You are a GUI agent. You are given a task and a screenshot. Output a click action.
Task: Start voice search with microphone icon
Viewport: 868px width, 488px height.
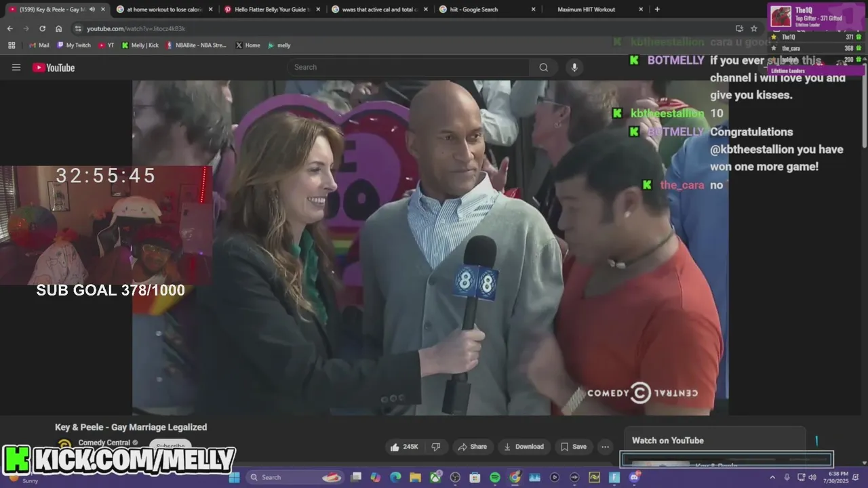coord(574,67)
